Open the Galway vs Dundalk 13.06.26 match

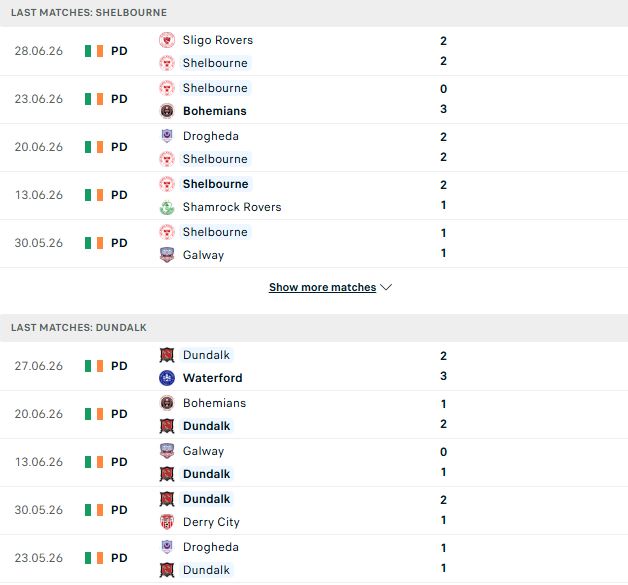pos(314,462)
